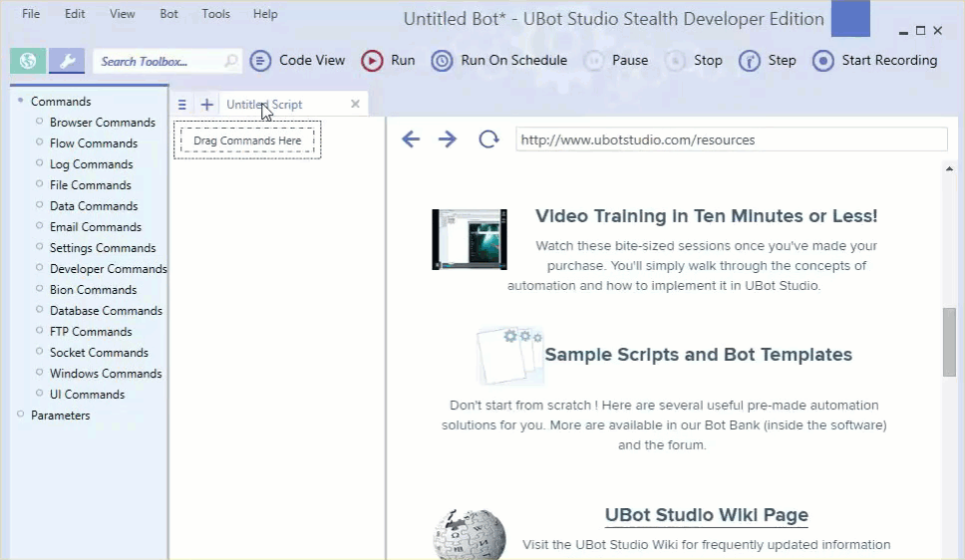
Task: Open the Bot menu
Action: pyautogui.click(x=168, y=14)
